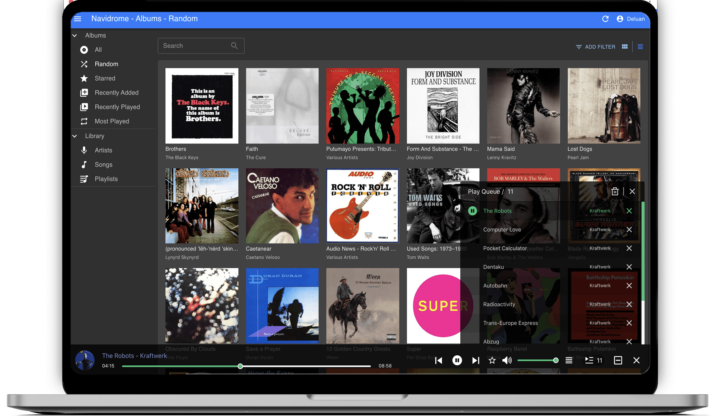The image size is (715, 417).
Task: Open the Faith album by The Cure
Action: pyautogui.click(x=282, y=106)
